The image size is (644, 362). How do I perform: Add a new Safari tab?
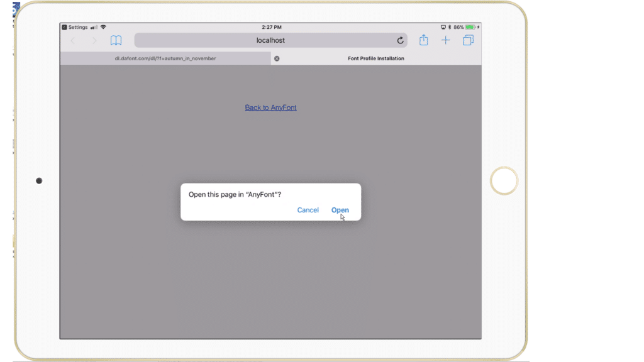(446, 40)
